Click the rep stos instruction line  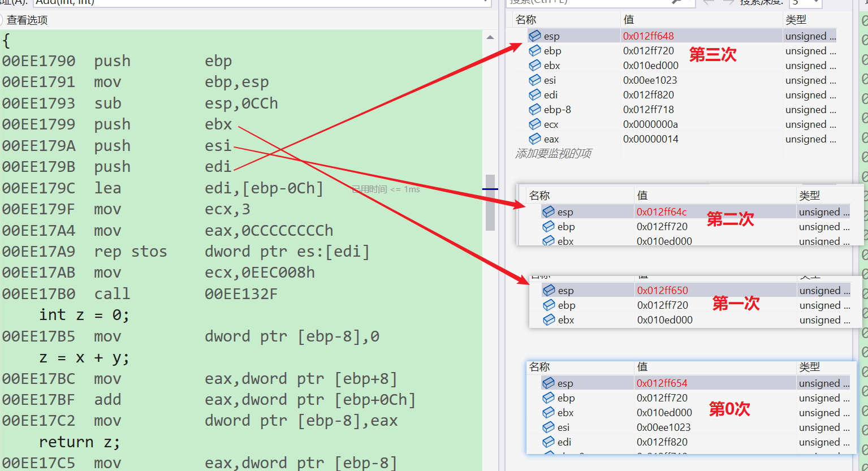click(x=186, y=252)
